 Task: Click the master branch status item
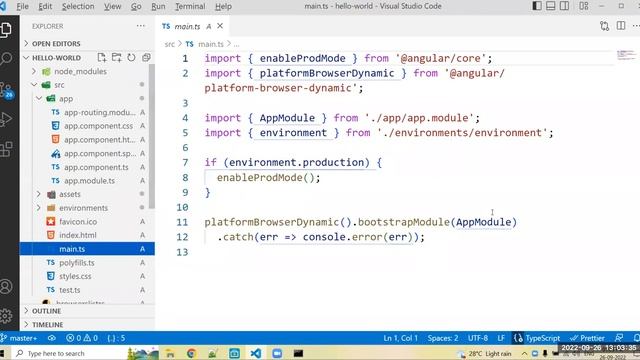click(x=19, y=338)
